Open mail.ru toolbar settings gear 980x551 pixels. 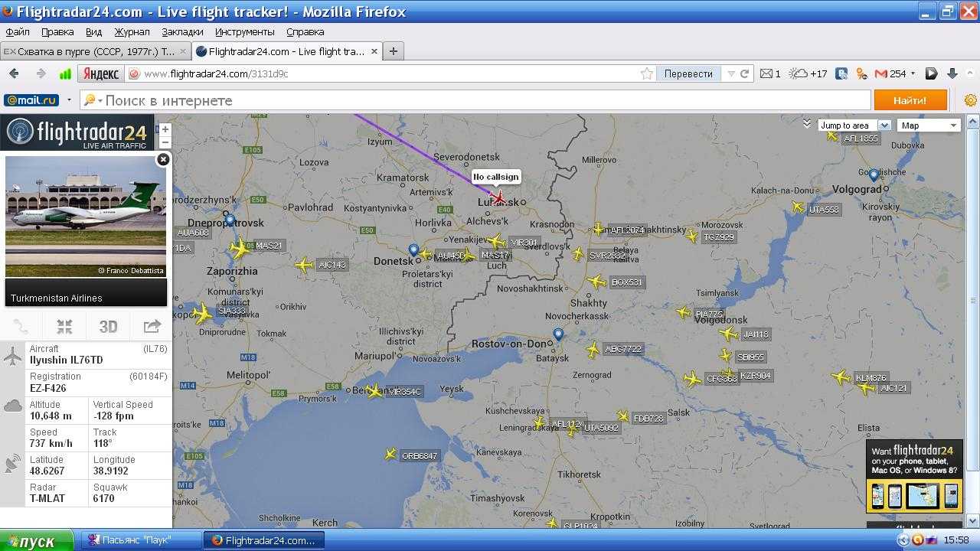(971, 100)
